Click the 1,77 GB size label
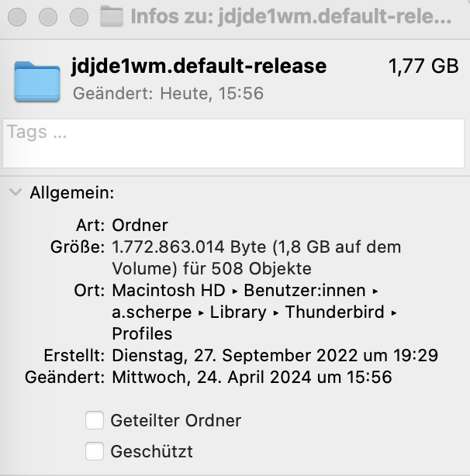Viewport: 470px width, 476px height. [423, 67]
